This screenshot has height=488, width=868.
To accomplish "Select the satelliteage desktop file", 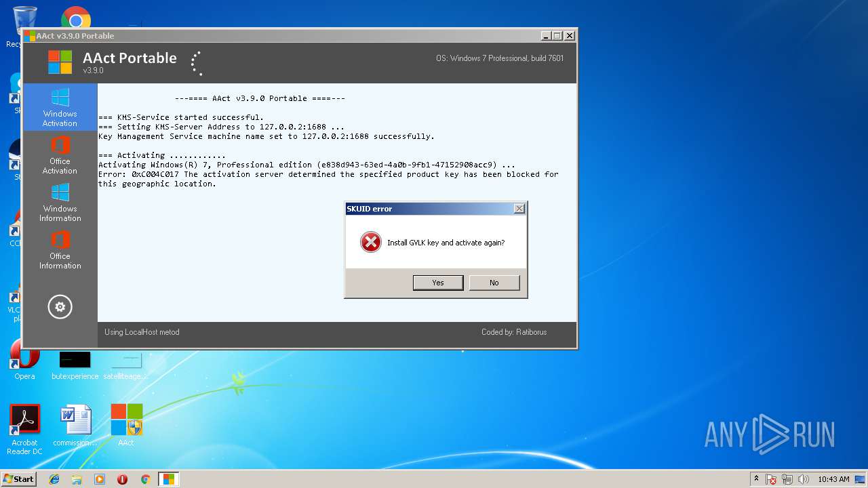I will pyautogui.click(x=126, y=365).
